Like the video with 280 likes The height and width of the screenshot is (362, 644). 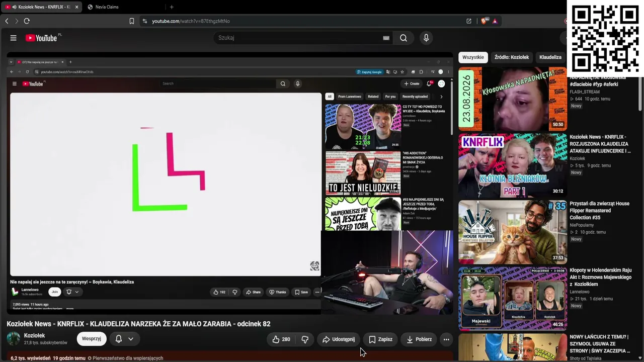coord(281,339)
